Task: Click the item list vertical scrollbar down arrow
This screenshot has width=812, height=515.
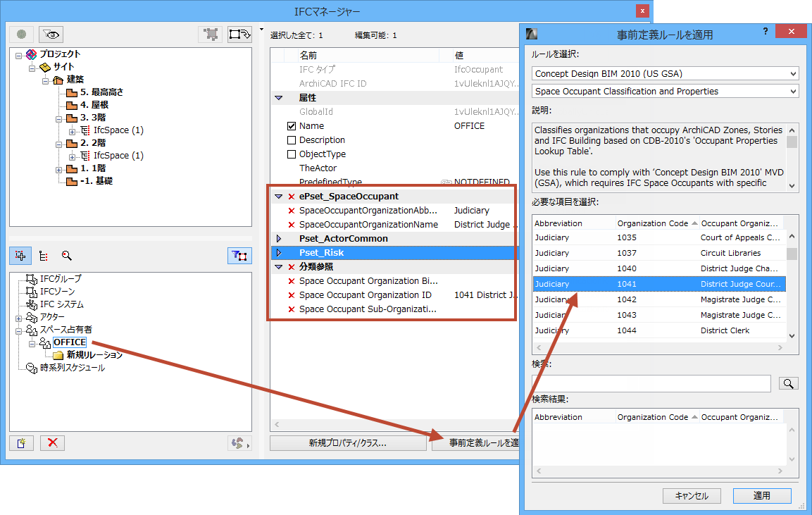Action: 792,336
